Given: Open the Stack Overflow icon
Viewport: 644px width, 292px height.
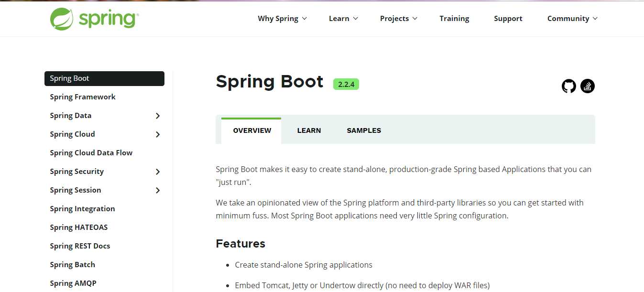Looking at the screenshot, I should pos(588,86).
